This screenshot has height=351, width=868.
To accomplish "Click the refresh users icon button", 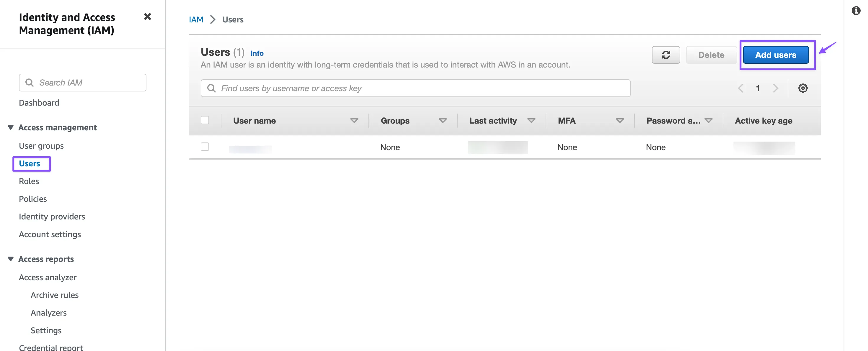I will 665,55.
